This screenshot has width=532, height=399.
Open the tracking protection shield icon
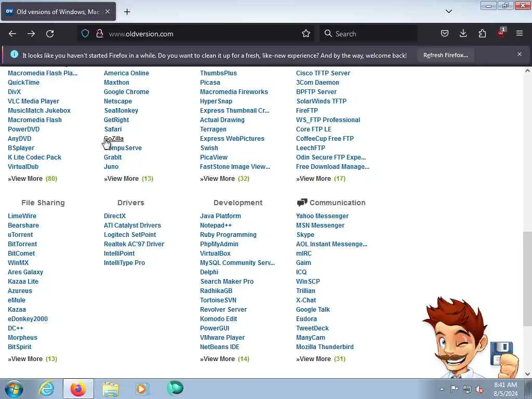85,34
